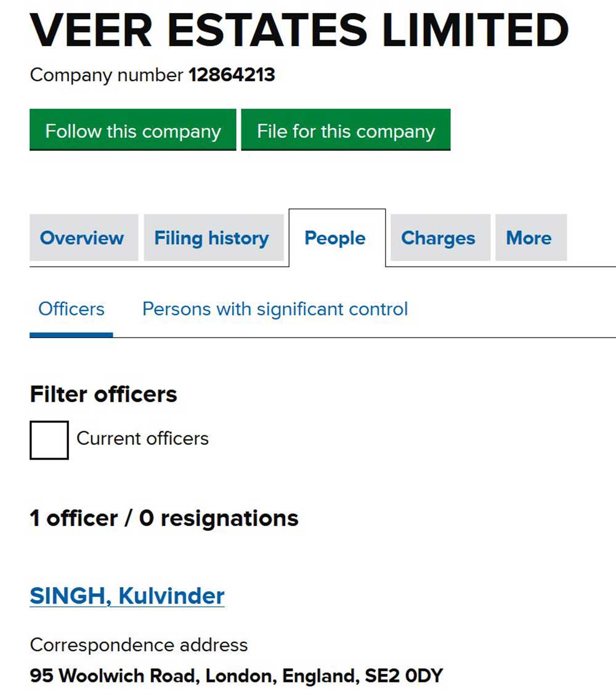Select the Officers sub-tab

click(x=71, y=309)
